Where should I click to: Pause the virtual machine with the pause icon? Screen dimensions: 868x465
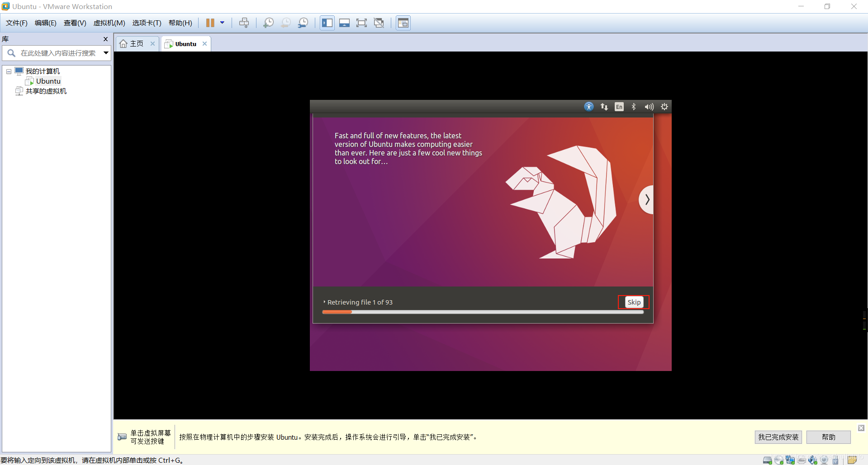click(210, 23)
